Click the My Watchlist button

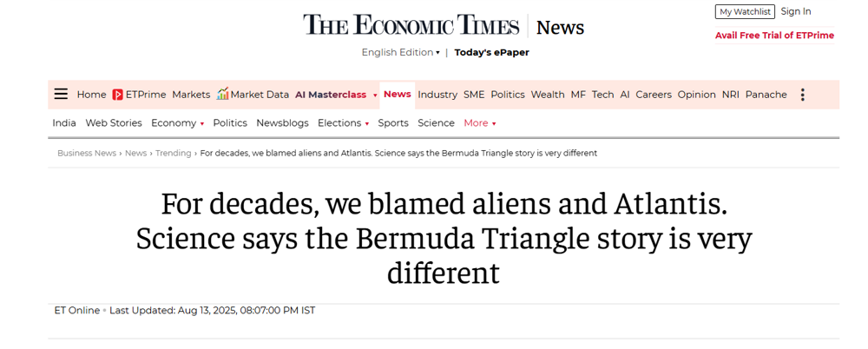745,12
